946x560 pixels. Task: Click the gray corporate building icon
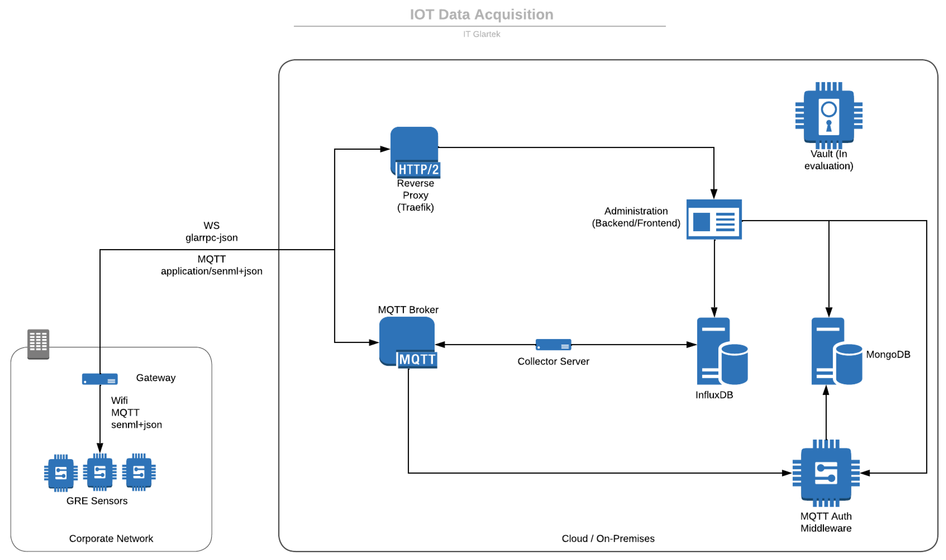[x=38, y=344]
